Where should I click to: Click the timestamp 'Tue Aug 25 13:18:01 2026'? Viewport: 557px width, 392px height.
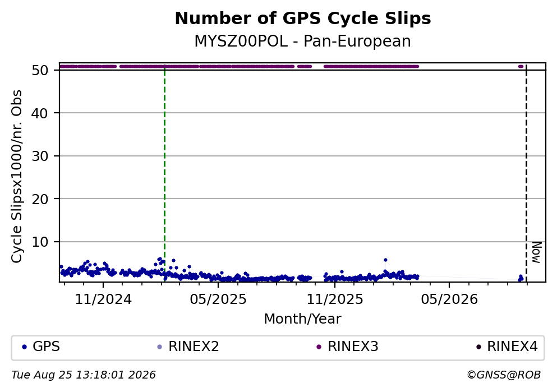coord(84,375)
